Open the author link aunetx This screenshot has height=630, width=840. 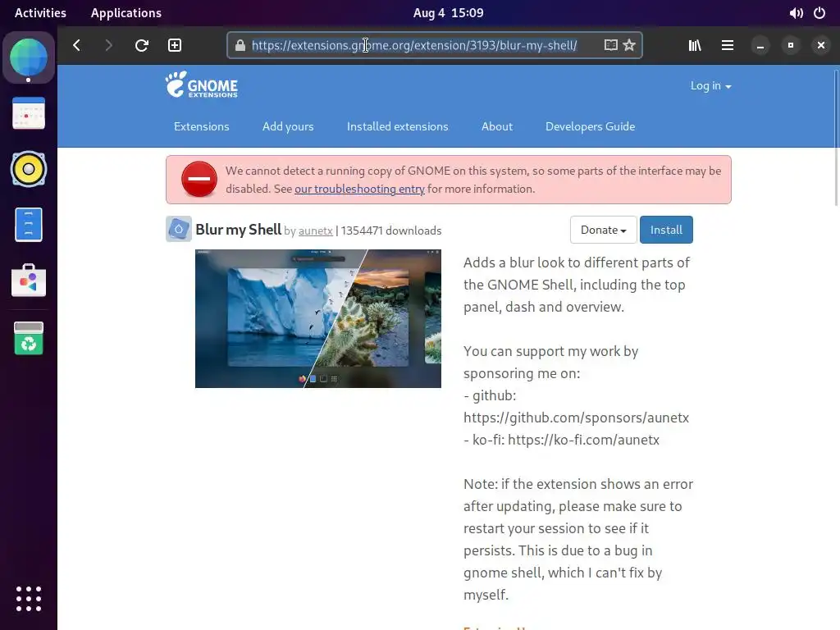316,231
